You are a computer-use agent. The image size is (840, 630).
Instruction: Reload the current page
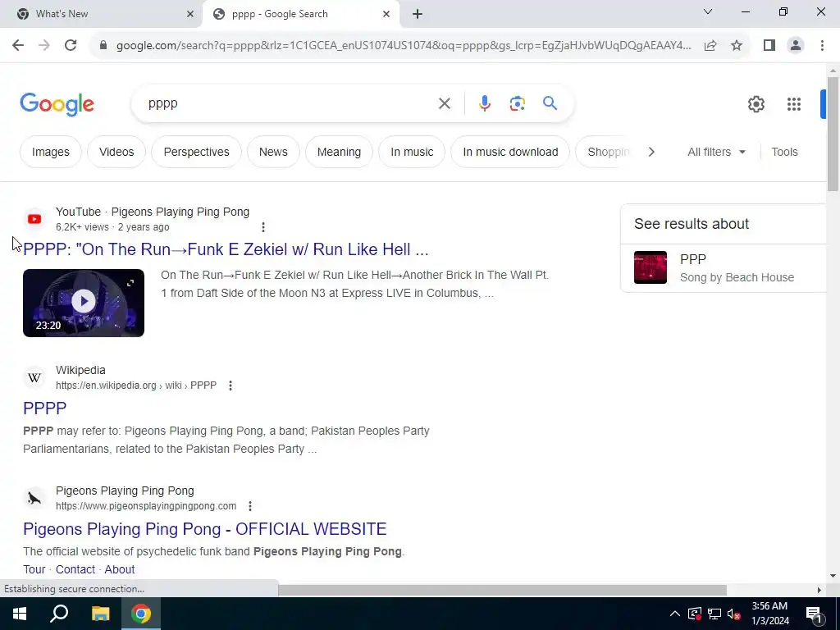tap(71, 46)
